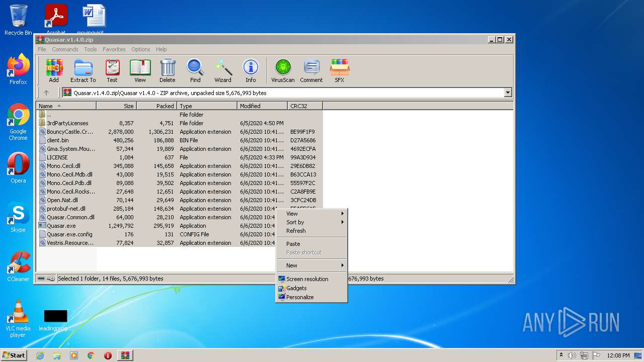The image size is (644, 362).
Task: Open the Commands menu
Action: [65, 49]
